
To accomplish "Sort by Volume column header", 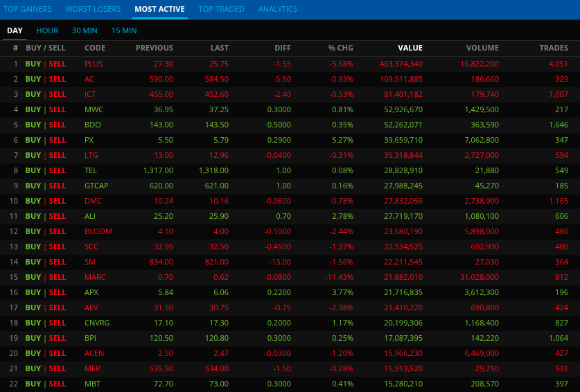I will 482,48.
